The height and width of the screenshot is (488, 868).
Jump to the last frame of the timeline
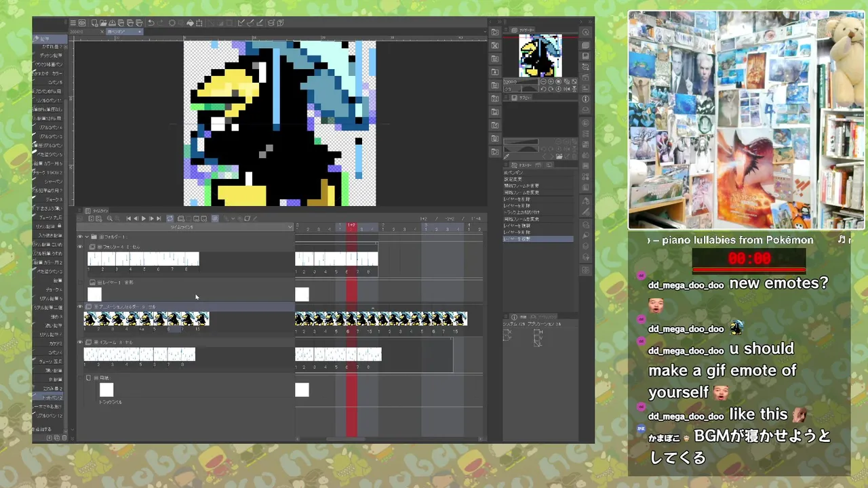click(x=159, y=218)
